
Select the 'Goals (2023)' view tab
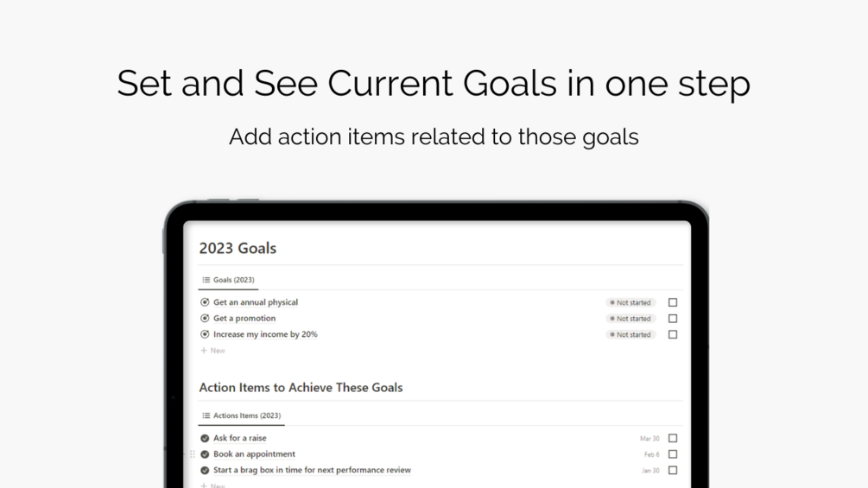(228, 280)
